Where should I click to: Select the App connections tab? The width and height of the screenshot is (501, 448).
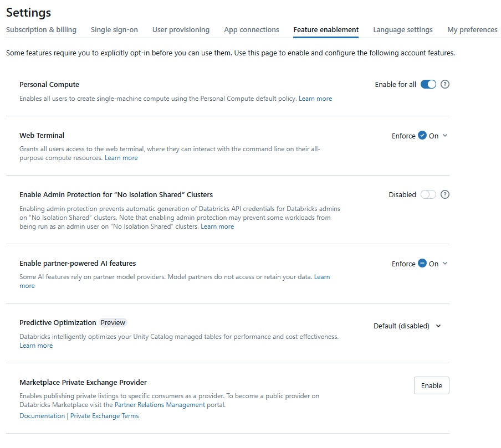[252, 29]
